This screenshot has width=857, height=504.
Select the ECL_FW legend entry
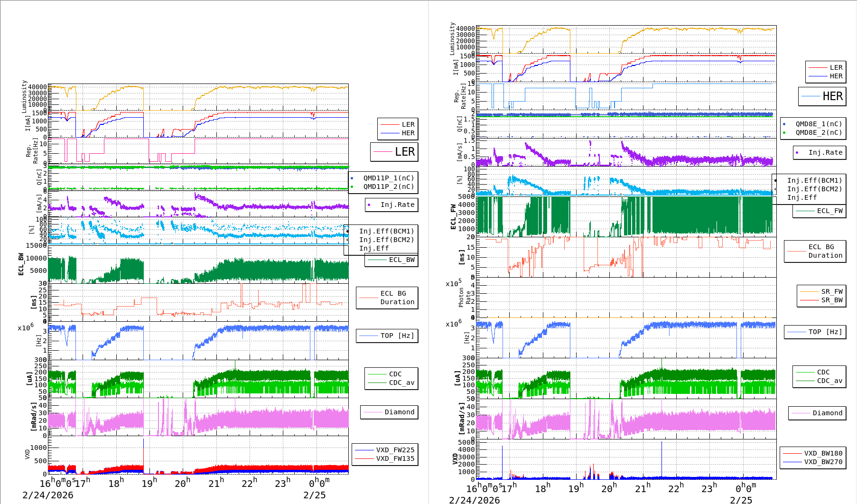(x=829, y=211)
